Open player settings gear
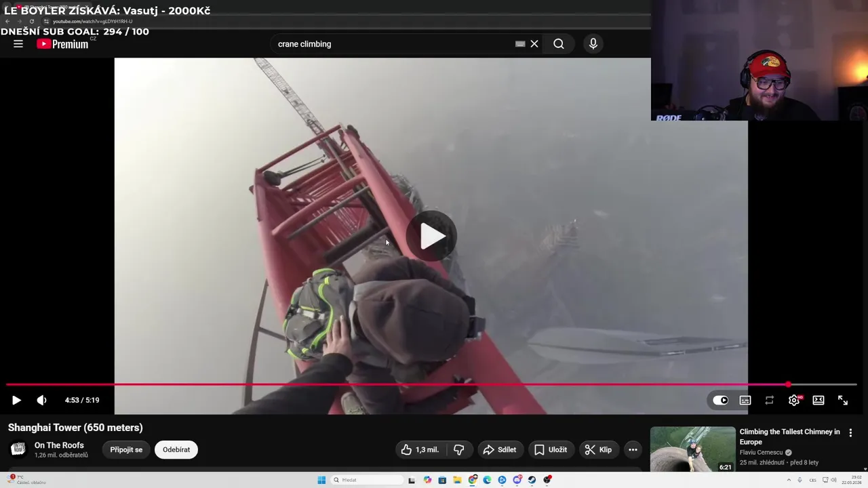The width and height of the screenshot is (868, 488). (x=794, y=401)
